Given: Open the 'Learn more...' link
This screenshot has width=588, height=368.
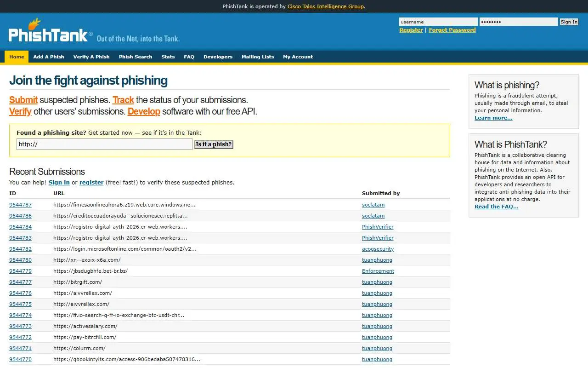Looking at the screenshot, I should coord(493,118).
